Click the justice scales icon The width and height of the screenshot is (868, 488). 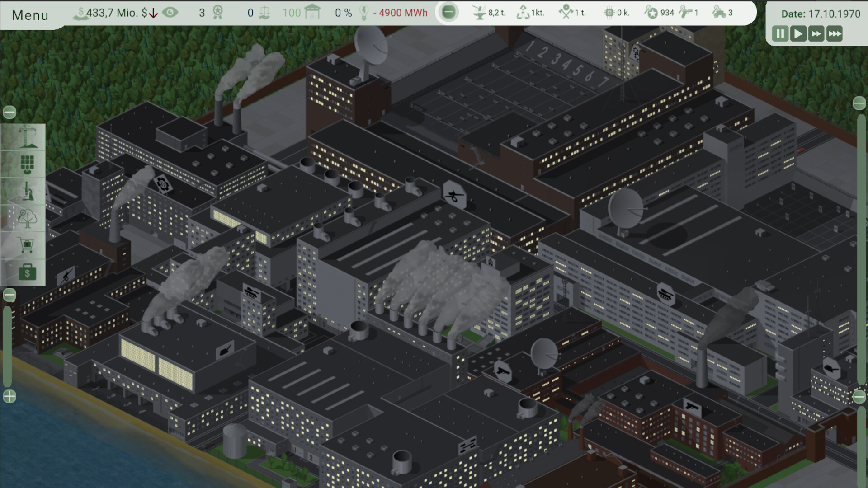point(264,13)
